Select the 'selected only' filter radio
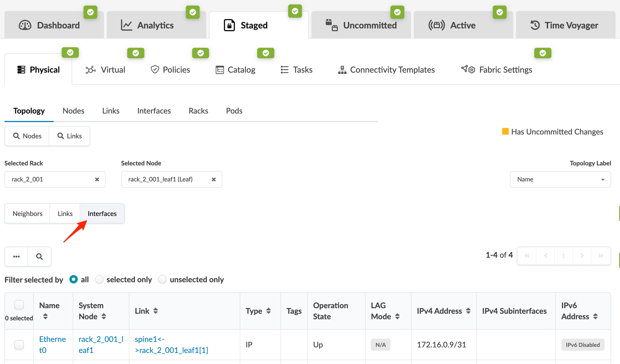 (x=99, y=279)
